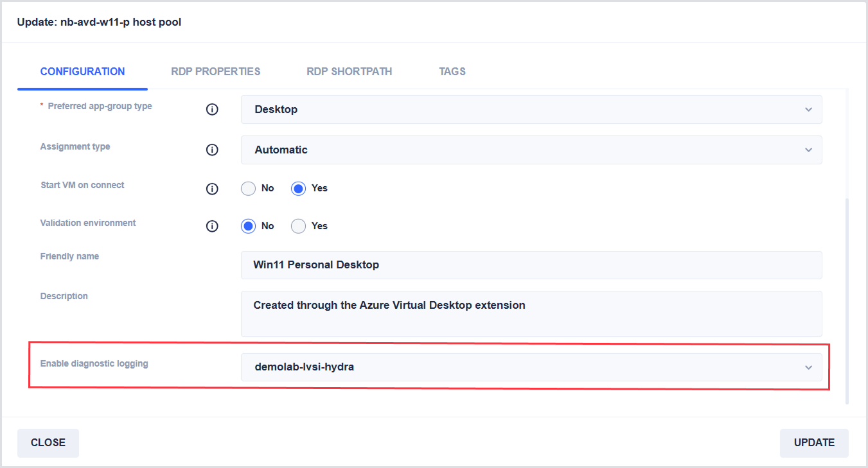This screenshot has width=868, height=468.
Task: Click the 'Description' field label
Action: coord(64,297)
